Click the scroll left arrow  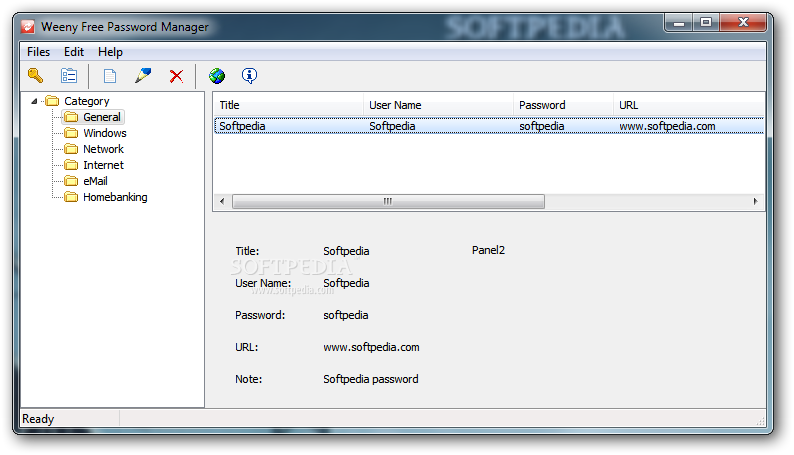(222, 201)
